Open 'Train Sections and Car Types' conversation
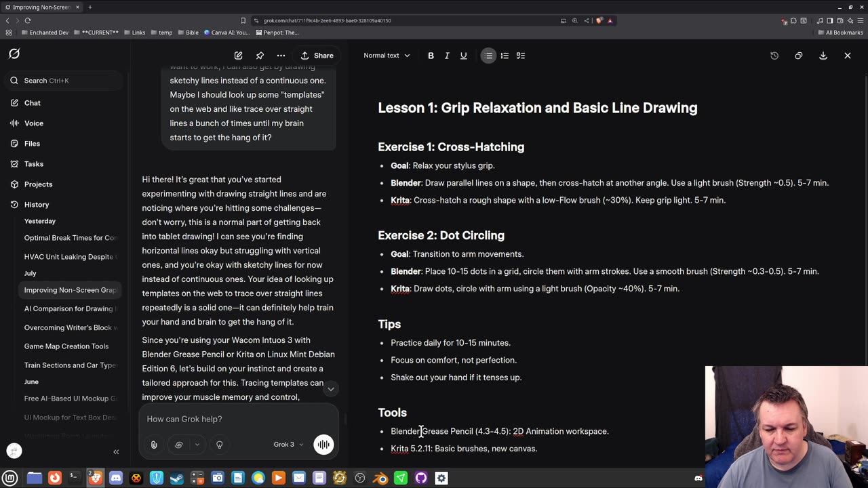Screen dimensions: 868x488 71,365
